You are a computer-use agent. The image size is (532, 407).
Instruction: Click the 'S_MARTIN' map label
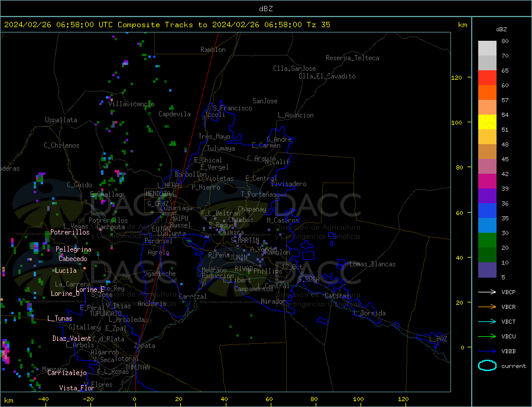[245, 240]
